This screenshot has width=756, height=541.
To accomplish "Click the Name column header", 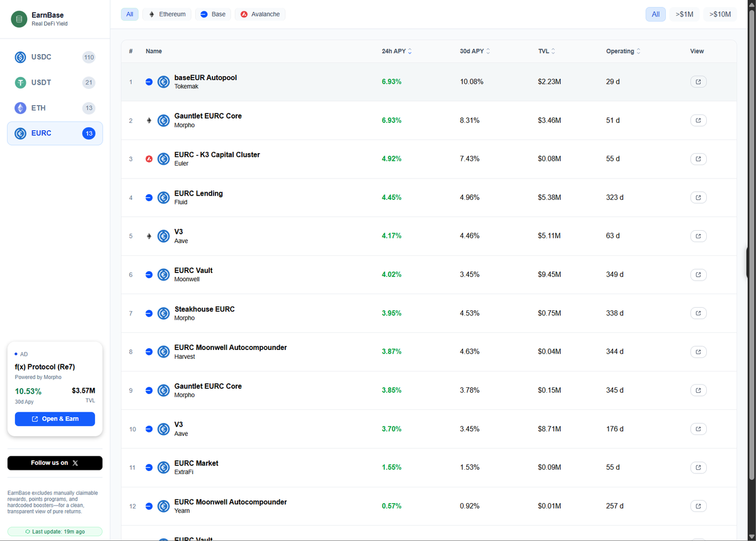I will [154, 51].
